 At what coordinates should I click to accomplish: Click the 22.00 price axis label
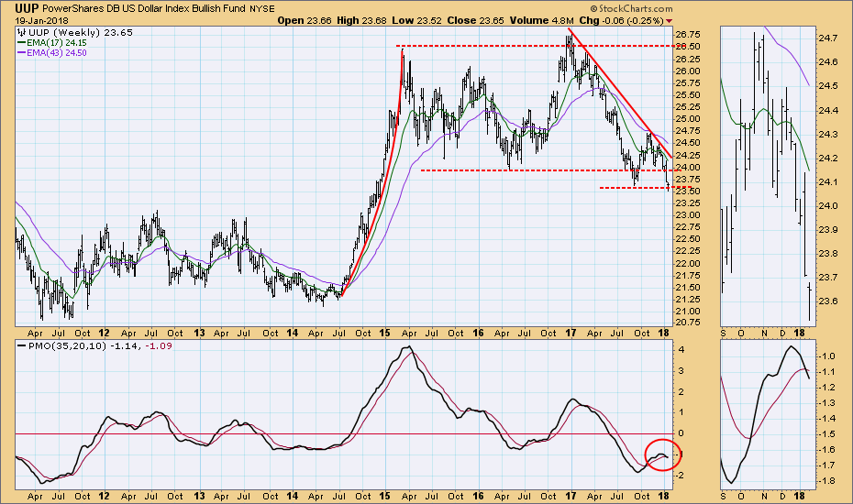tap(687, 263)
